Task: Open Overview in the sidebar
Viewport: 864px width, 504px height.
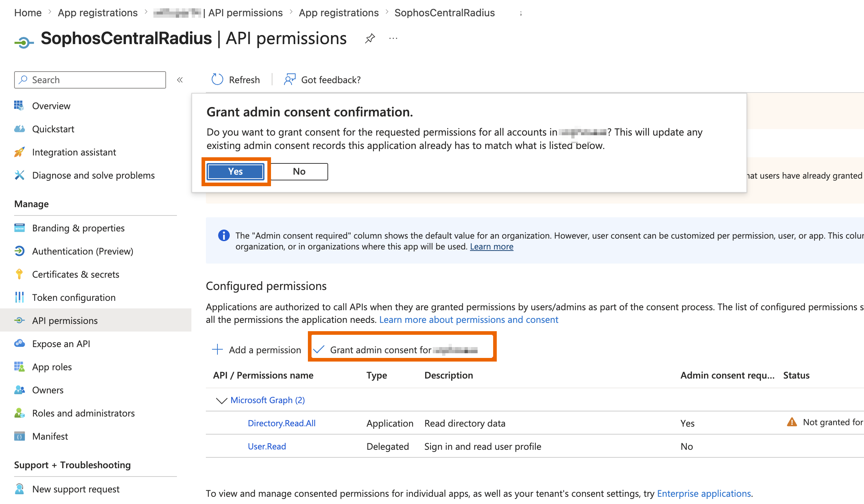Action: (x=51, y=106)
